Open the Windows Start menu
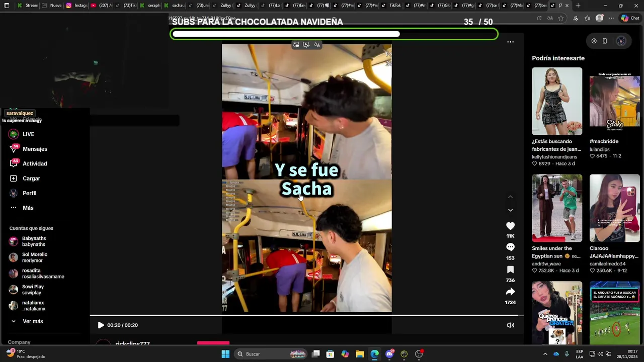This screenshot has height=362, width=644. [225, 354]
